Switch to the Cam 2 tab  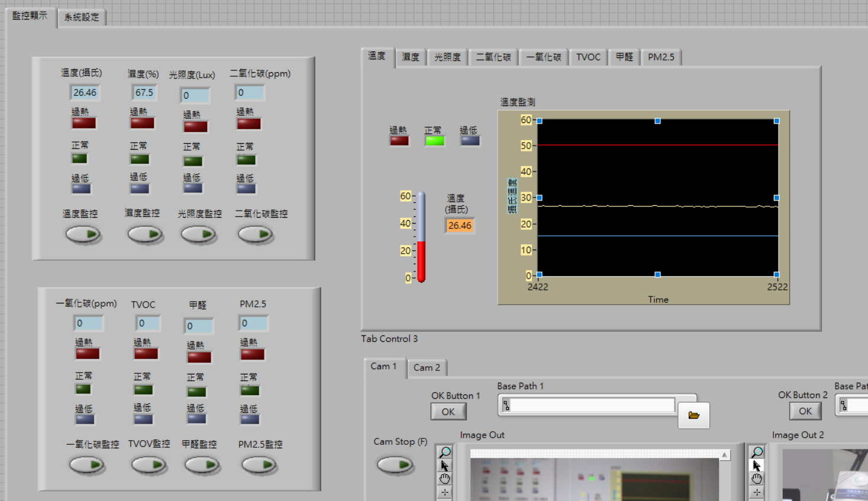[x=426, y=367]
